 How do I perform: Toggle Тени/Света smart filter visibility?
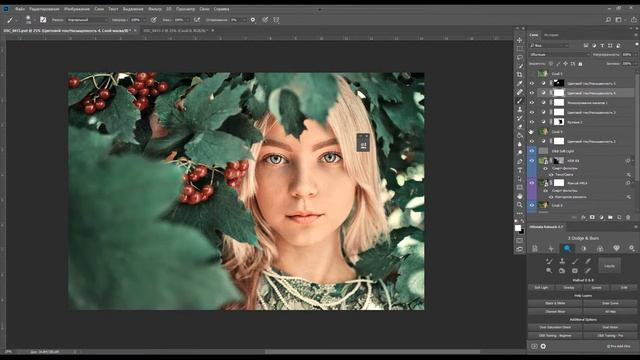coord(551,174)
